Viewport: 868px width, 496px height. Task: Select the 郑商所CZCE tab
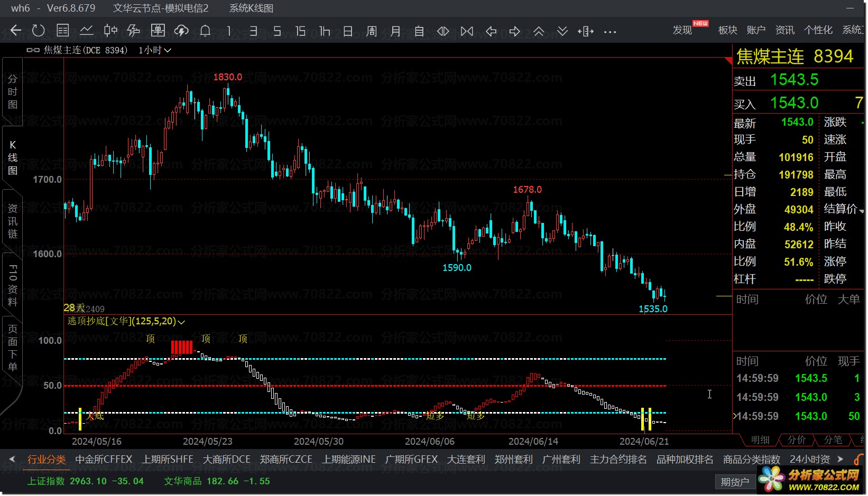click(286, 460)
